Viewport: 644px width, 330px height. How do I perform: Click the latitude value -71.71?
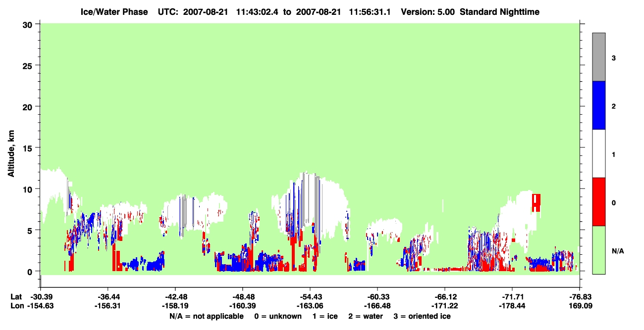pyautogui.click(x=512, y=297)
